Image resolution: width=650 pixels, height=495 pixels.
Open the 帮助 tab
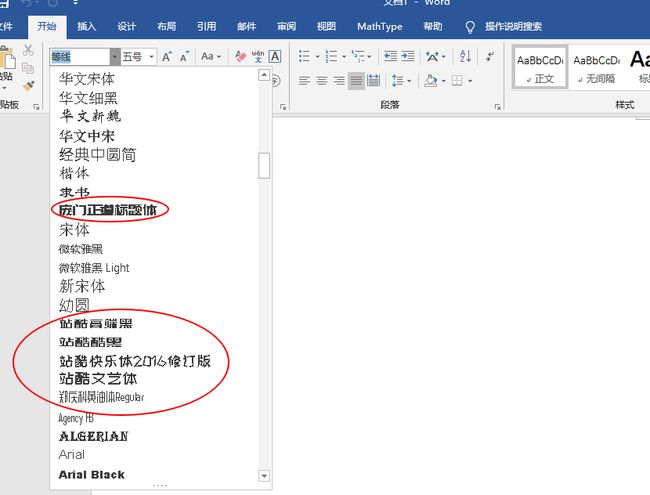pyautogui.click(x=433, y=27)
